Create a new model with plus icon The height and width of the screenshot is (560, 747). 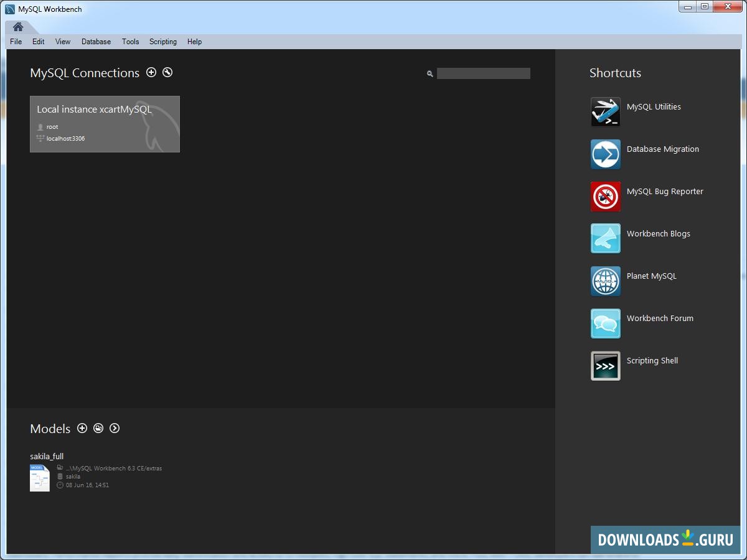click(82, 428)
